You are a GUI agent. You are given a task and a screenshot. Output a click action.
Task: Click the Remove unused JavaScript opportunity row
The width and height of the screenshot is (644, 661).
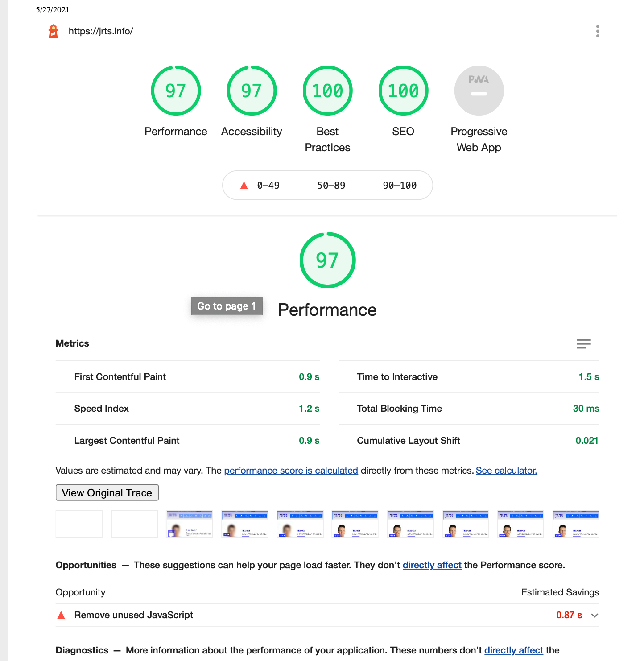[327, 615]
